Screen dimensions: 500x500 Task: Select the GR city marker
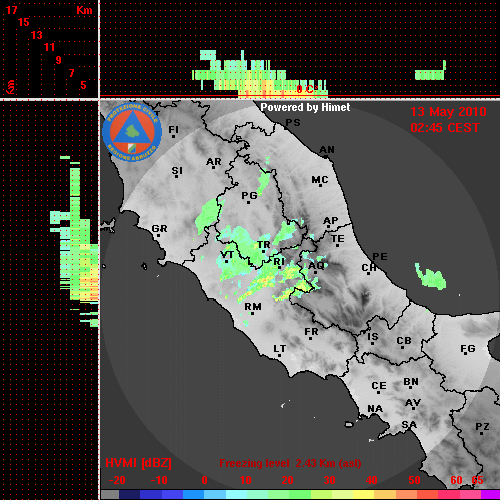(x=159, y=230)
